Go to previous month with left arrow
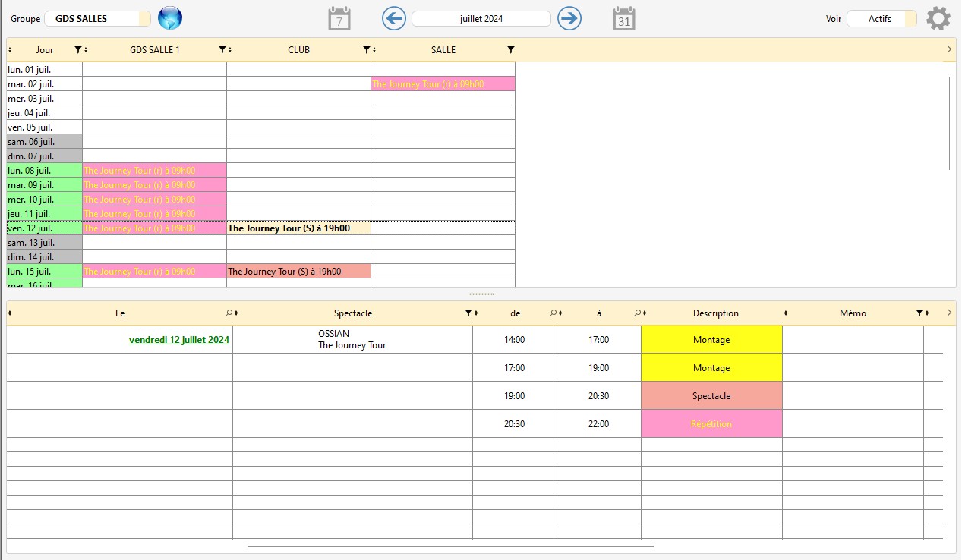Image resolution: width=962 pixels, height=560 pixels. tap(393, 18)
